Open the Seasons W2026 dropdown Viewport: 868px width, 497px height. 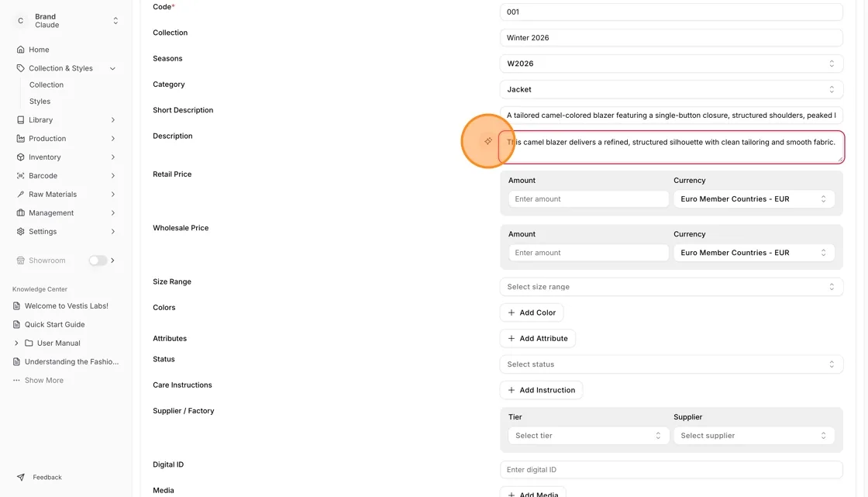671,63
